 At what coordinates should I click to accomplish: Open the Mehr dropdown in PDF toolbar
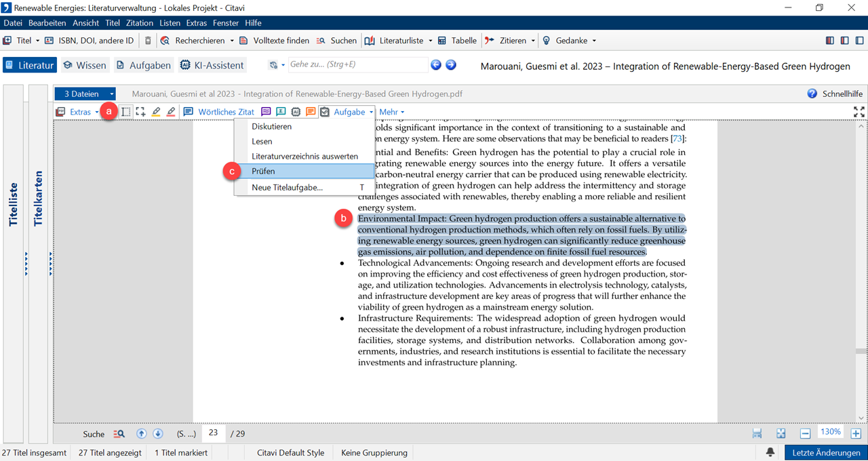[391, 112]
